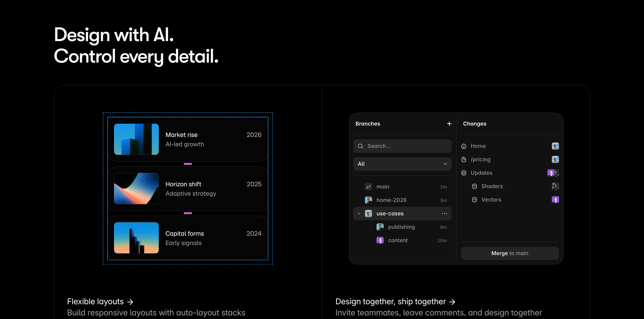This screenshot has height=319, width=644.
Task: Click the avatar on the Vectors row
Action: (x=555, y=199)
